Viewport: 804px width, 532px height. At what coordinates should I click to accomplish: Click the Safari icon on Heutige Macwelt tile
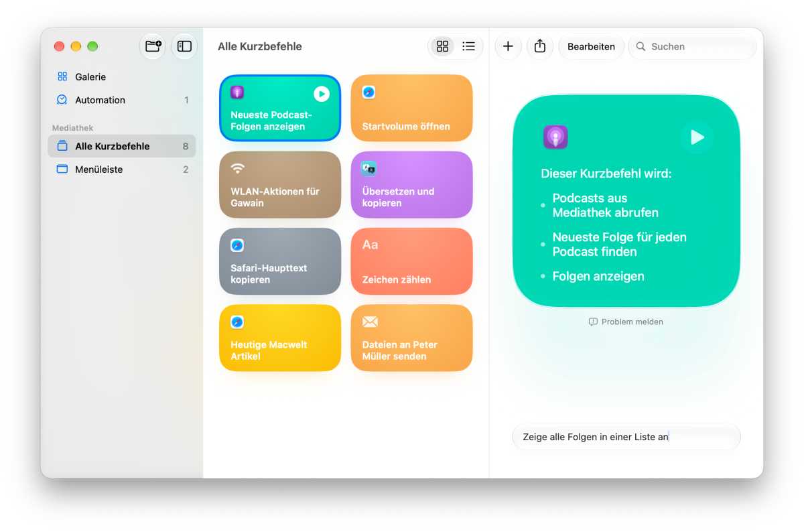pyautogui.click(x=237, y=322)
